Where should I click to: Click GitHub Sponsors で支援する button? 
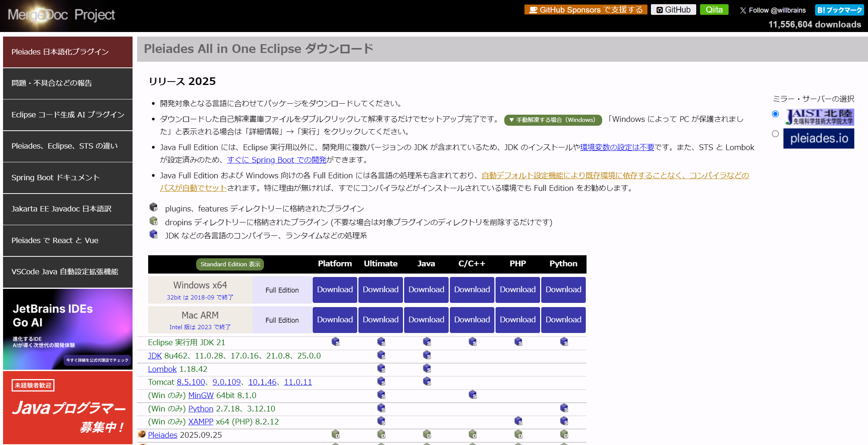(585, 10)
